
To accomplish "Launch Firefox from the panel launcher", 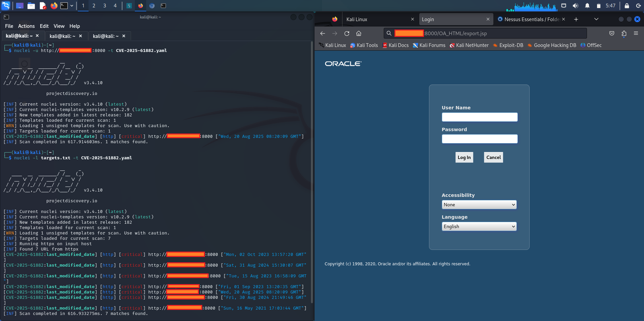I will 54,6.
